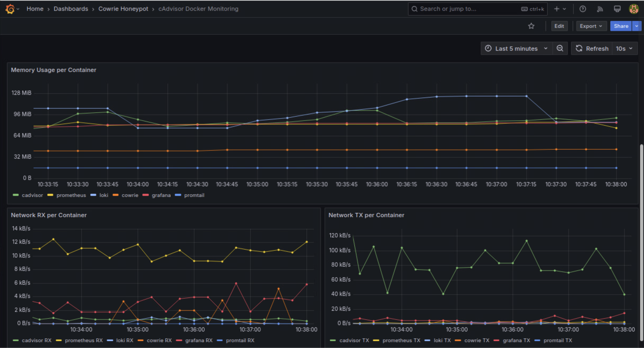The image size is (644, 348).
Task: Go to Cowrie Honeypot folder breadcrumb
Action: [123, 9]
